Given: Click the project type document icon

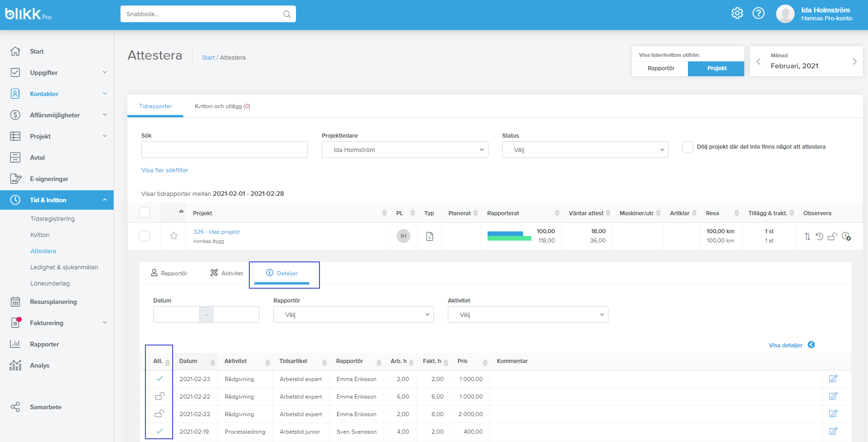Looking at the screenshot, I should 430,236.
